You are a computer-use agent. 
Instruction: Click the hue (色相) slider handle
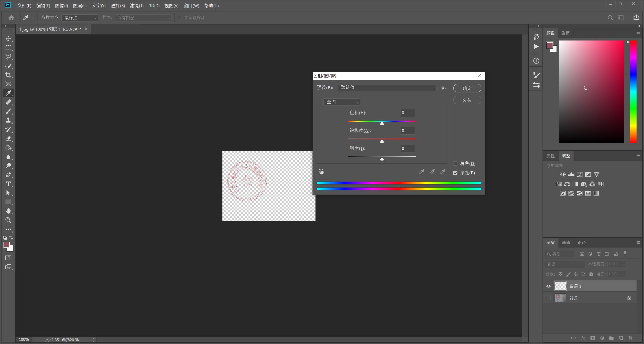pyautogui.click(x=382, y=123)
